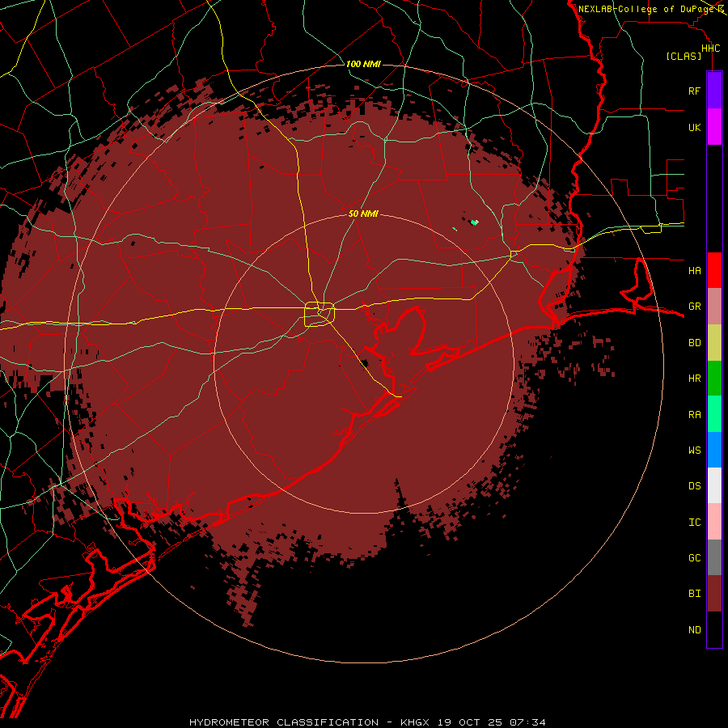This screenshot has height=728, width=728.
Task: Click the IC light-pink legend swatch
Action: coord(714,522)
